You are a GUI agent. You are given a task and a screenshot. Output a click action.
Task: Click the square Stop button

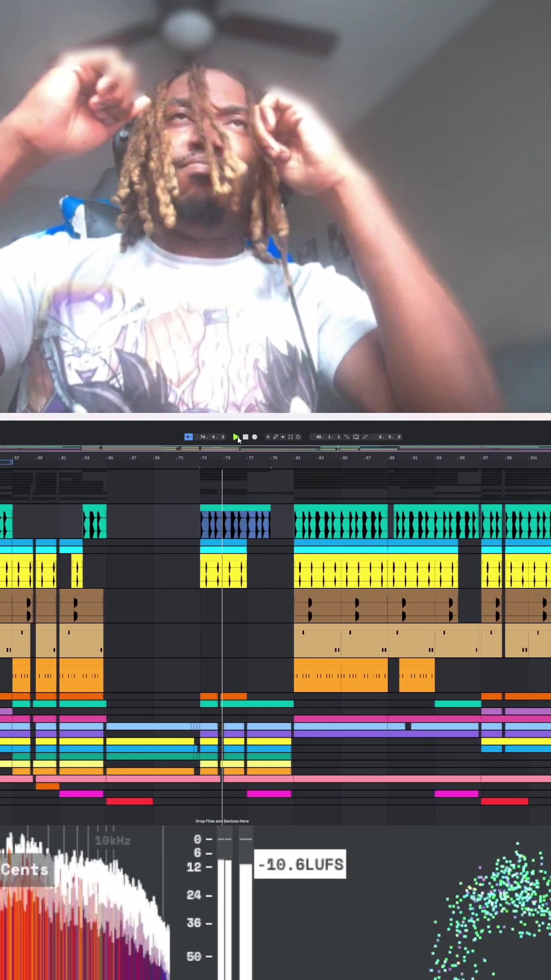pyautogui.click(x=245, y=437)
